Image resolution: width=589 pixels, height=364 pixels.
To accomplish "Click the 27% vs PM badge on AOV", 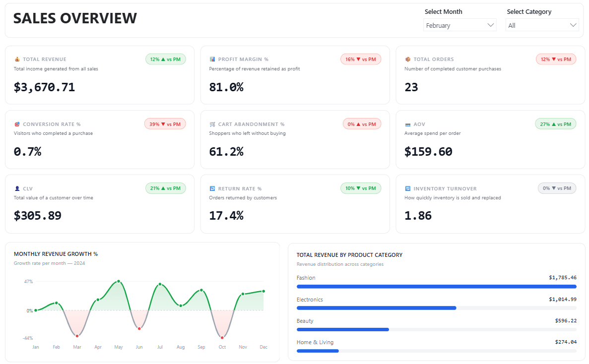I will click(556, 124).
